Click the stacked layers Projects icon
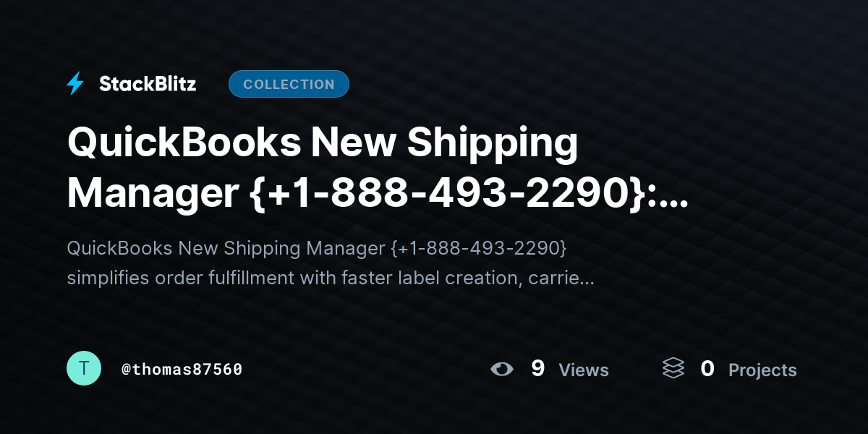The width and height of the screenshot is (868, 434). [673, 369]
